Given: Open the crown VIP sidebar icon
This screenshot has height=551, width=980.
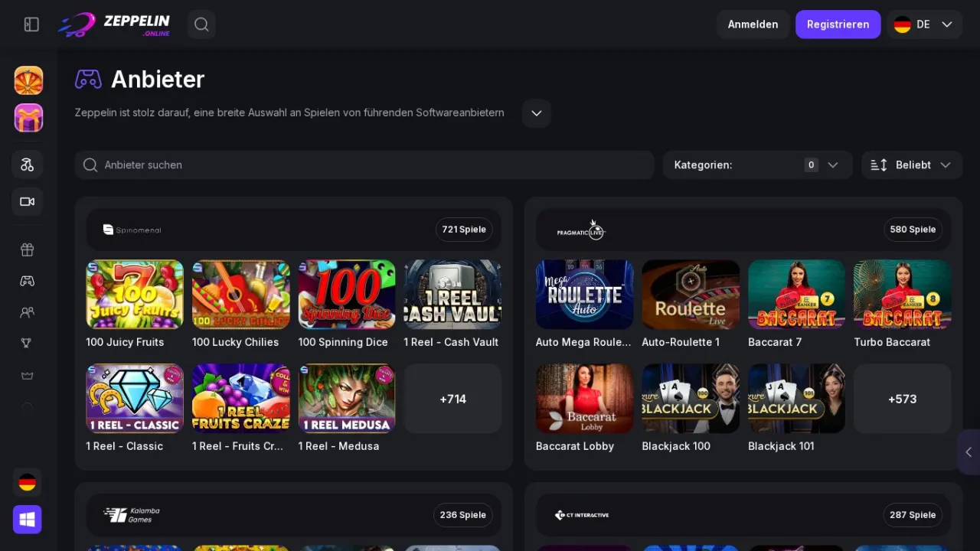Looking at the screenshot, I should coord(28,375).
